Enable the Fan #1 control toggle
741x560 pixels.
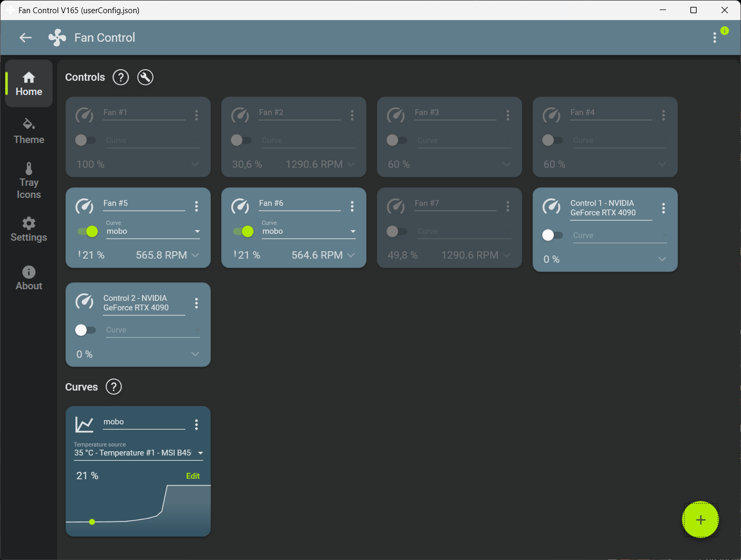point(85,140)
